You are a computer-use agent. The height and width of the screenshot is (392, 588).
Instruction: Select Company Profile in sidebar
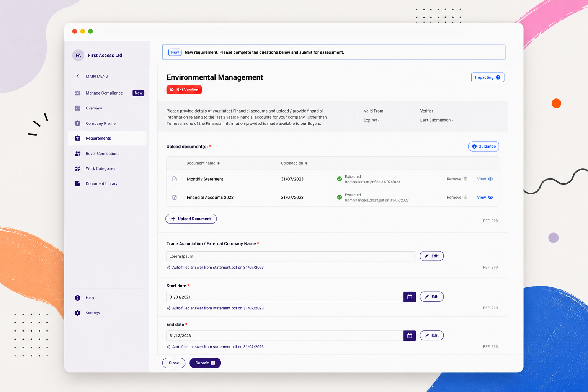click(101, 123)
